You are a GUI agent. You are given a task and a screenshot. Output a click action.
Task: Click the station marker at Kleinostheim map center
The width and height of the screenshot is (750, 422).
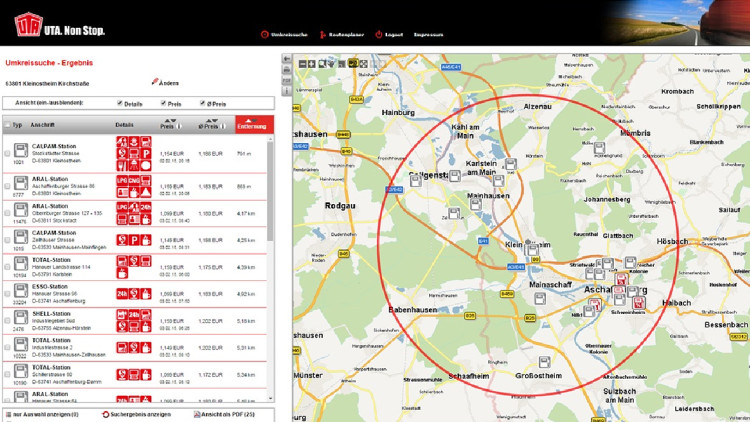(531, 249)
